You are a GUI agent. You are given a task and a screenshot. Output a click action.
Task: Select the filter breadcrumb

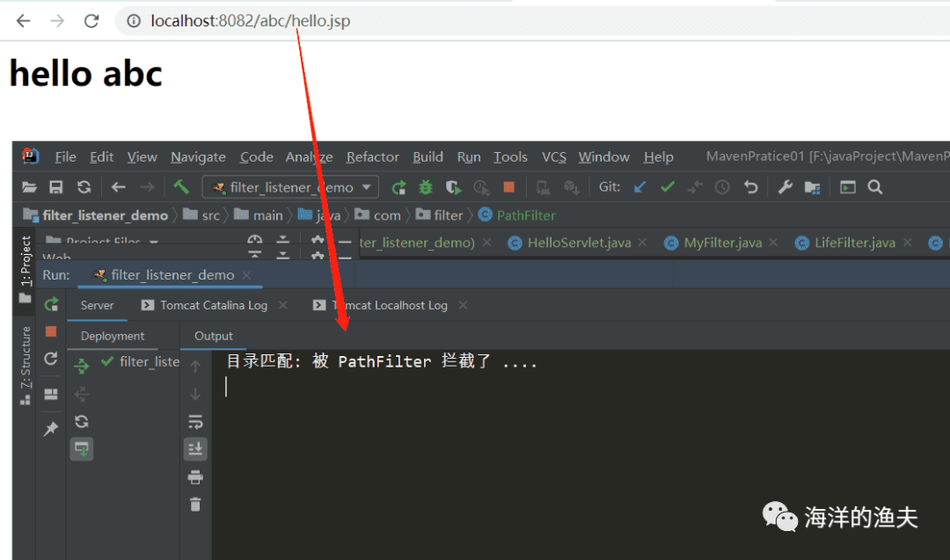click(439, 215)
